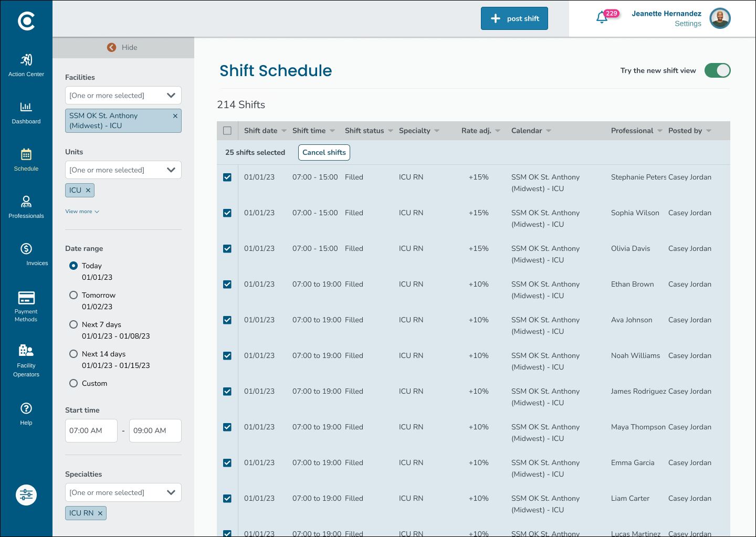
Task: Open Professionals in the sidebar
Action: point(26,207)
